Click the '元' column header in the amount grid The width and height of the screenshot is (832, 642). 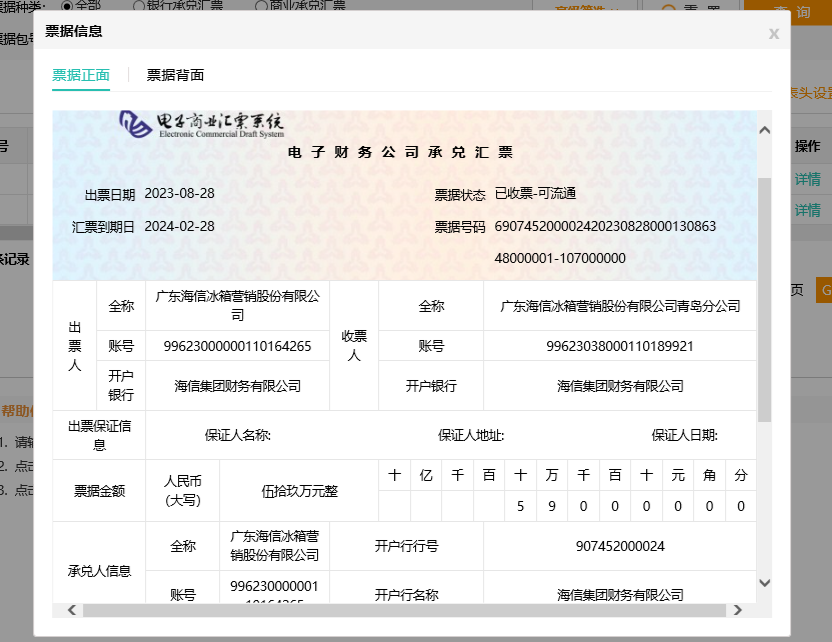pyautogui.click(x=678, y=475)
